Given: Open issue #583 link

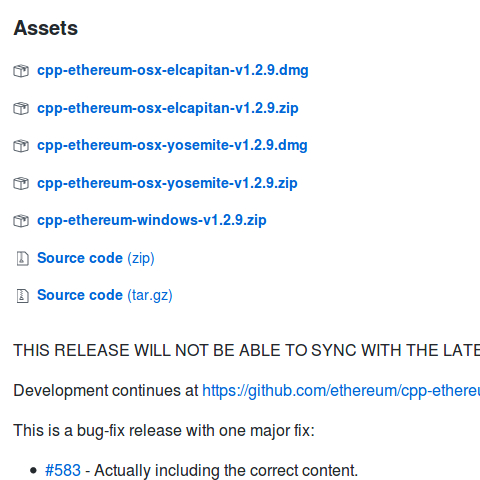Looking at the screenshot, I should tap(63, 470).
